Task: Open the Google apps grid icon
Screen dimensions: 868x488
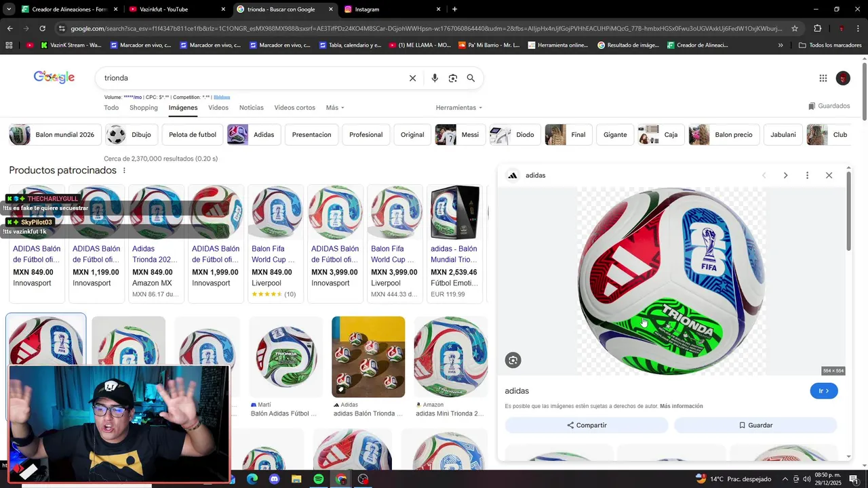Action: tap(823, 78)
